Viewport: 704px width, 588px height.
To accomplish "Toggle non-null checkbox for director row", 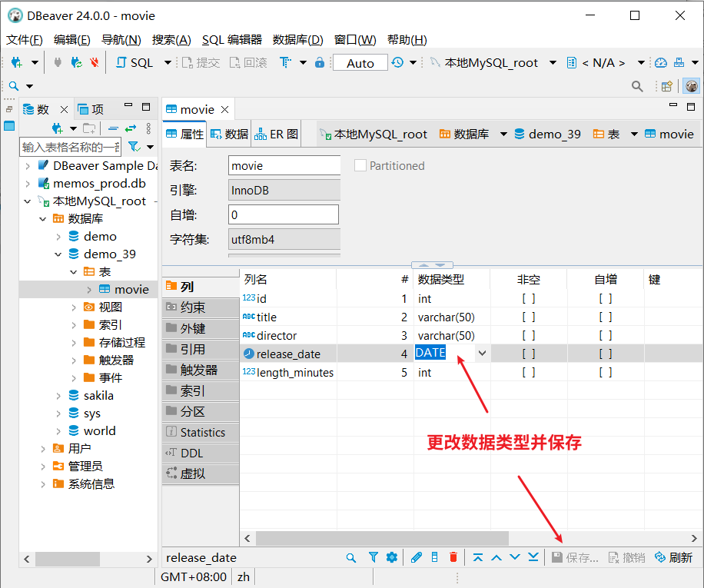I will (529, 335).
